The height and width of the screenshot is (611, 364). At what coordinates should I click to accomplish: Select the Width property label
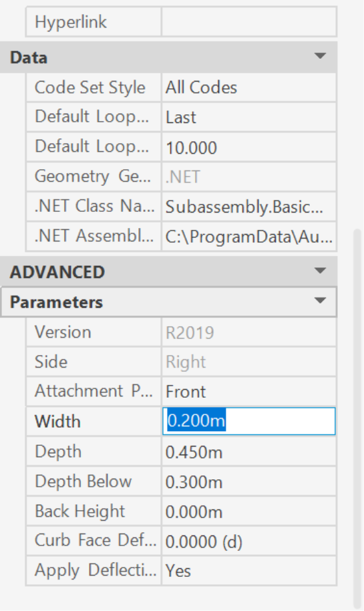click(x=57, y=422)
